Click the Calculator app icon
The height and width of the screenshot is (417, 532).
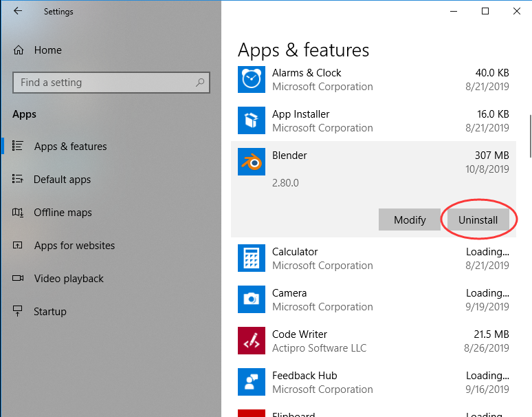[252, 258]
